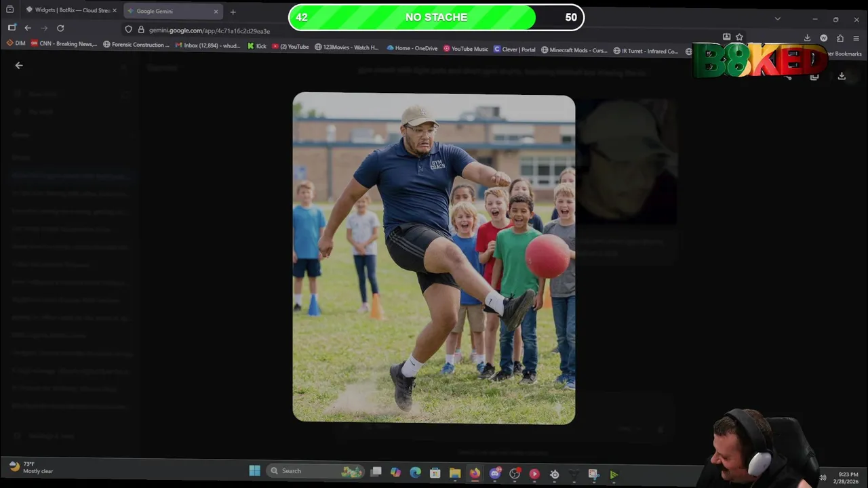
Task: Expand the list all tabs dropdown
Action: [778, 19]
